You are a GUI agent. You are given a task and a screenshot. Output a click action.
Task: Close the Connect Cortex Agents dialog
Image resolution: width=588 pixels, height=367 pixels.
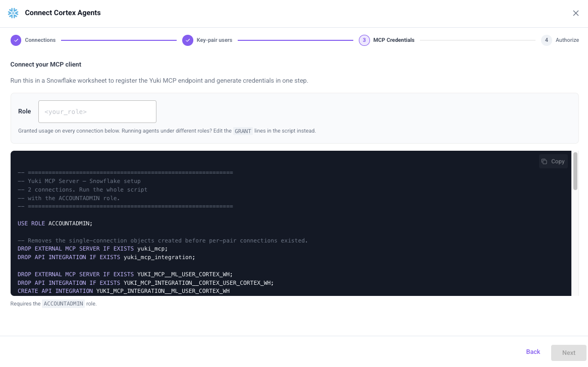[x=575, y=13]
